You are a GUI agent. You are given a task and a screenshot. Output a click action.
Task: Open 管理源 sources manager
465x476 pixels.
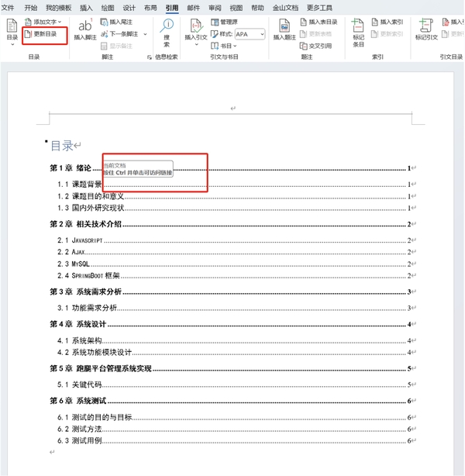click(224, 22)
